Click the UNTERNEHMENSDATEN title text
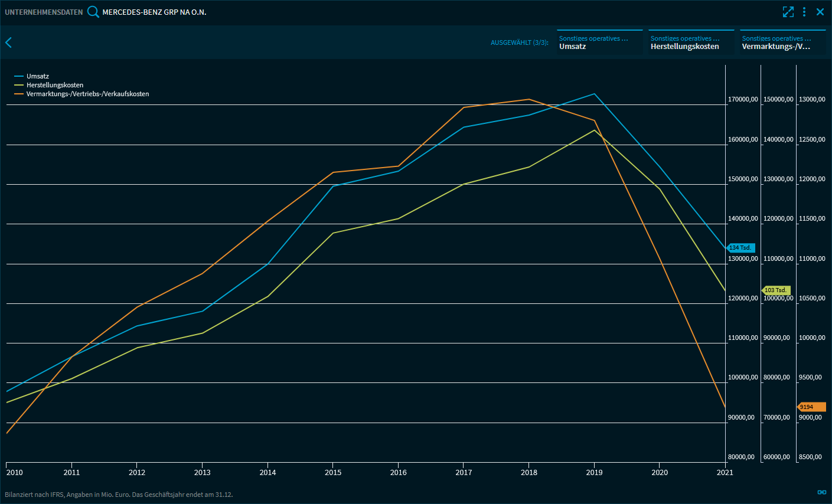 44,12
